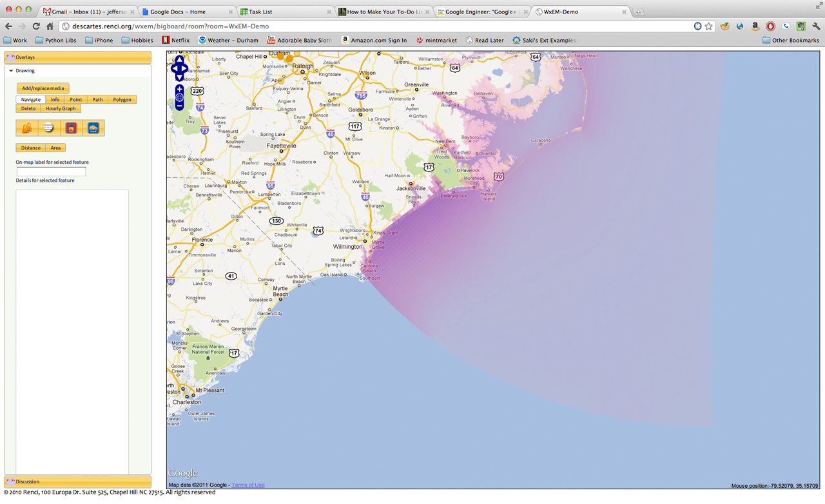The width and height of the screenshot is (825, 504).
Task: Select the traffic cones marker icon
Action: pos(27,128)
